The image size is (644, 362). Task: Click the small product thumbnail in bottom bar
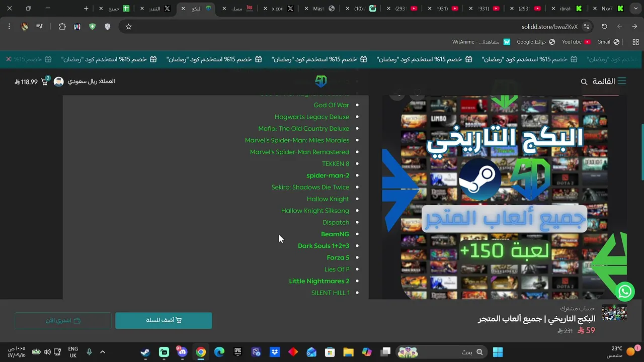[x=614, y=313]
